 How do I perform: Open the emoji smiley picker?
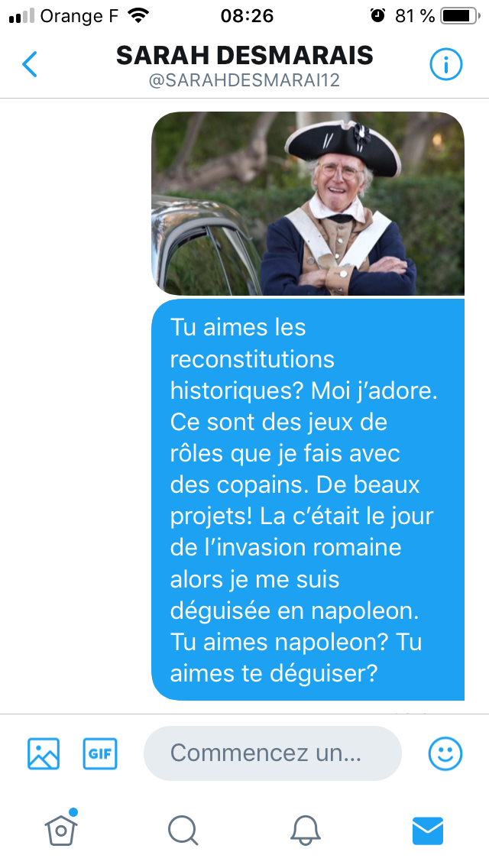tap(445, 753)
